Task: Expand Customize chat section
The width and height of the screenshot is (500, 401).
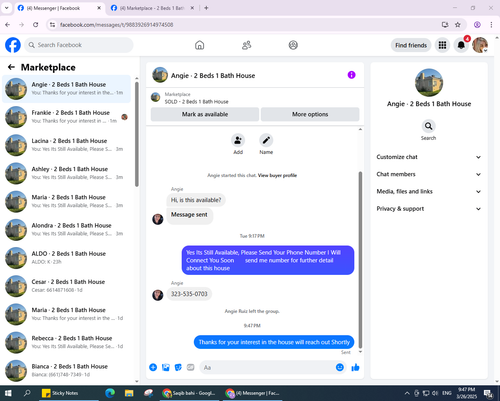Action: tap(429, 157)
